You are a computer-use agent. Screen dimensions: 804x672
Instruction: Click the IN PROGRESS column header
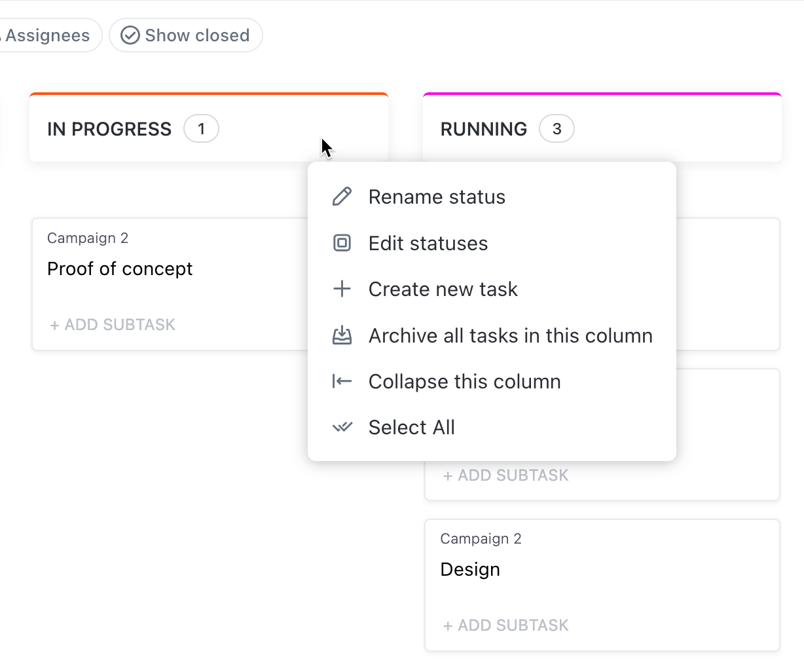[x=109, y=129]
